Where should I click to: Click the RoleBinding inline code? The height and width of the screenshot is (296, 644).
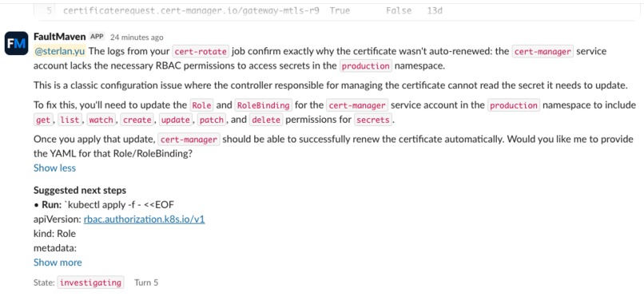pos(263,105)
